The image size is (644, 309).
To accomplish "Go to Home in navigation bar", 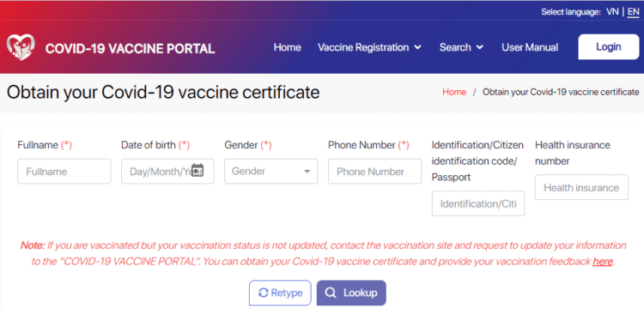I will [x=287, y=47].
